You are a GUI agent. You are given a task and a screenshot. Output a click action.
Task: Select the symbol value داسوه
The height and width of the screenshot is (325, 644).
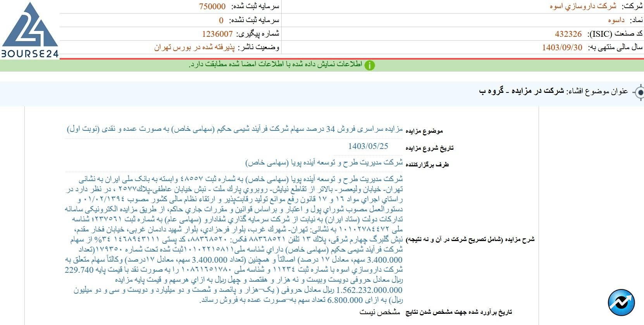616,20
